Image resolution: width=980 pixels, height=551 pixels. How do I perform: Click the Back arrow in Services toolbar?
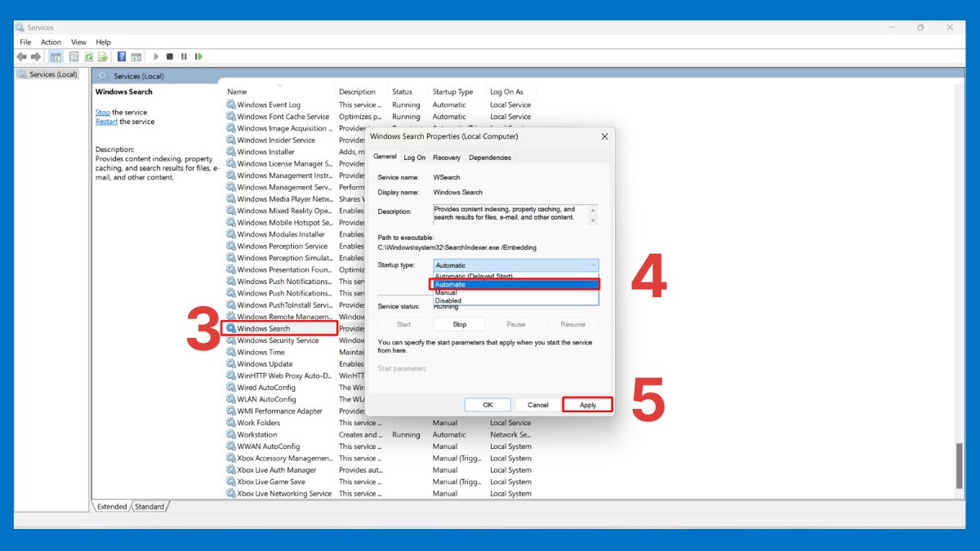[21, 56]
